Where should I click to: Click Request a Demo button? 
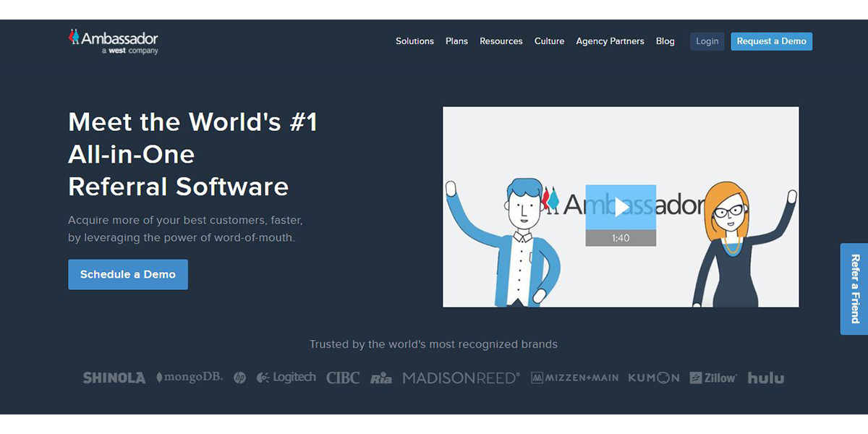click(x=772, y=41)
